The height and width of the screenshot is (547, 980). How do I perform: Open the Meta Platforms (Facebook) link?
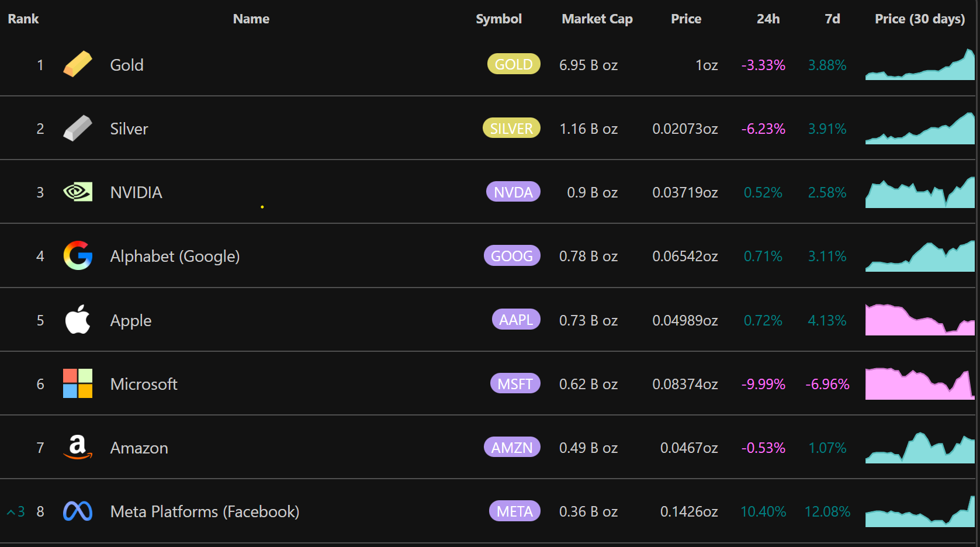coord(205,511)
